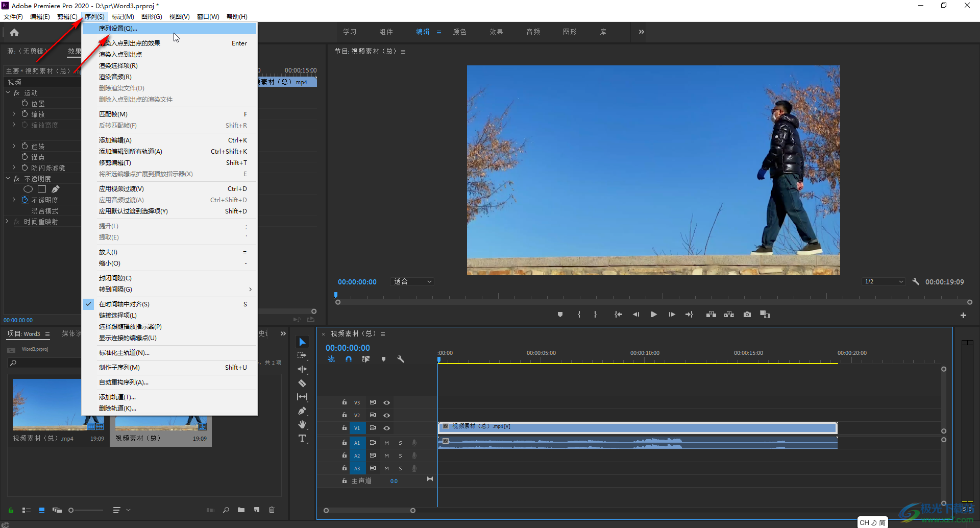The height and width of the screenshot is (528, 980).
Task: Switch to the 效果 workspace
Action: click(x=496, y=32)
